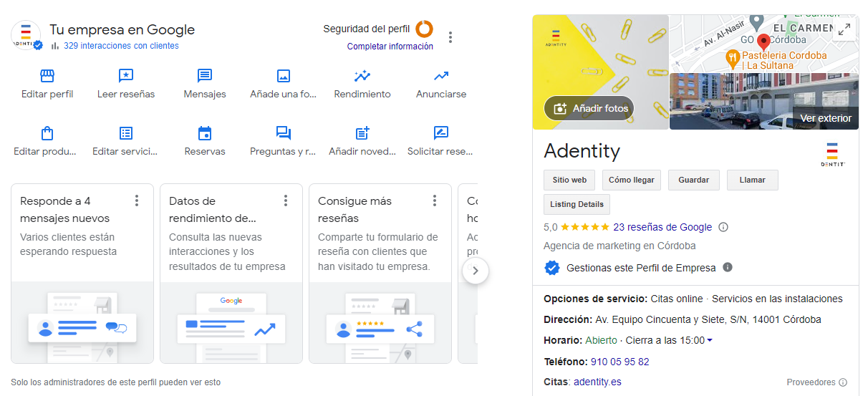Open the three-dot menu beside Seguridad del perfil
The width and height of the screenshot is (868, 396).
click(x=450, y=37)
